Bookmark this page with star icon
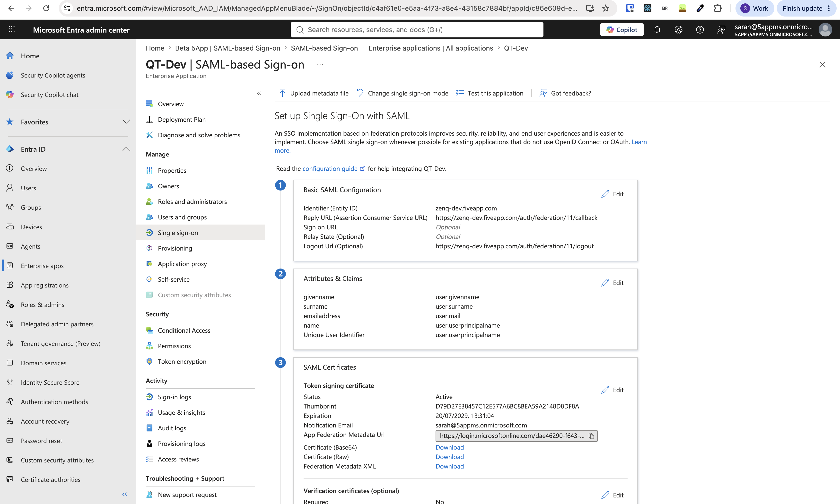Image resolution: width=840 pixels, height=504 pixels. coord(606,8)
